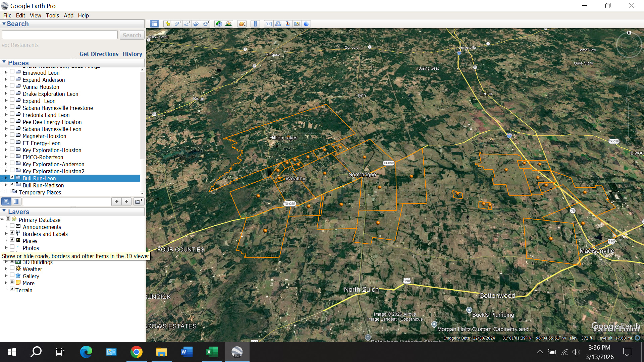This screenshot has width=644, height=362.
Task: Uncheck the Bull Run-Madison folder checkbox
Action: click(x=12, y=184)
